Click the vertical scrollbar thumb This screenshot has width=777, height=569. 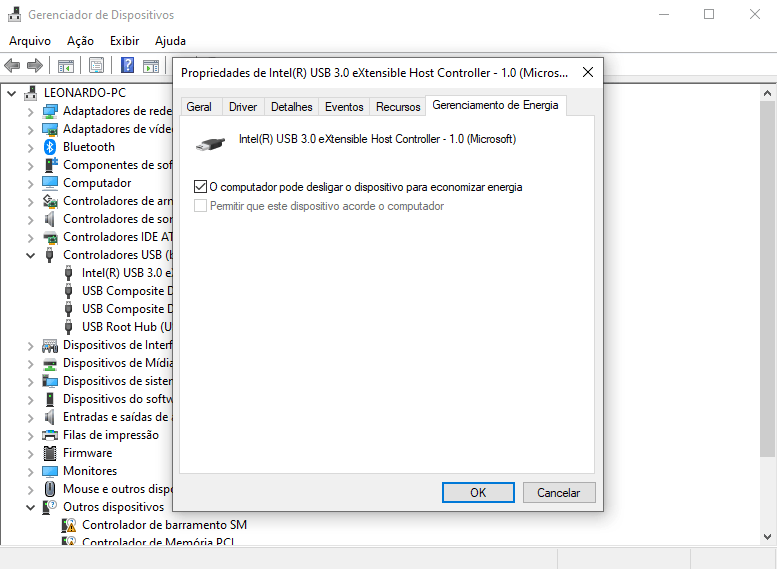coord(767,280)
